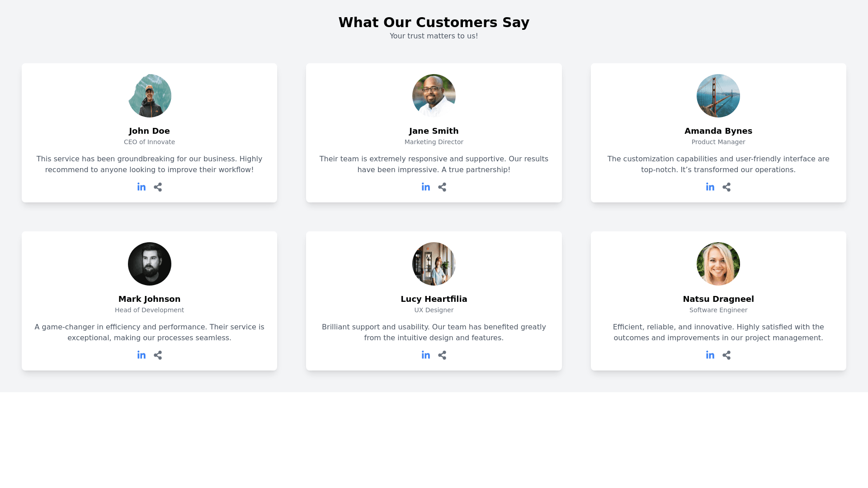
Task: Click Natsu Dragneel's profile photo
Action: click(x=718, y=264)
